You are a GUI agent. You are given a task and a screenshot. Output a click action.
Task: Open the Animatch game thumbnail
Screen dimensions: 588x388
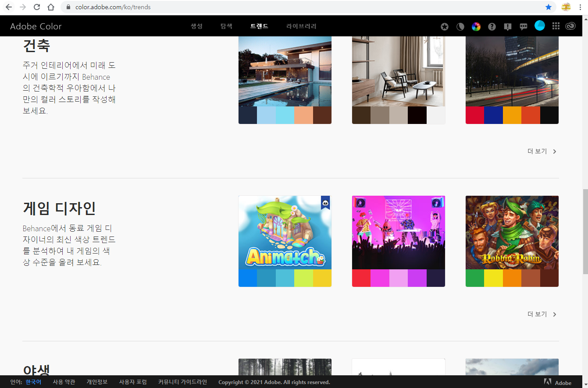(x=285, y=233)
